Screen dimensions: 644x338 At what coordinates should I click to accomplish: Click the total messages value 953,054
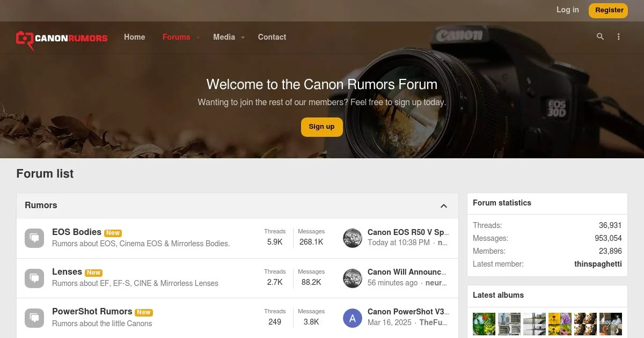click(608, 238)
